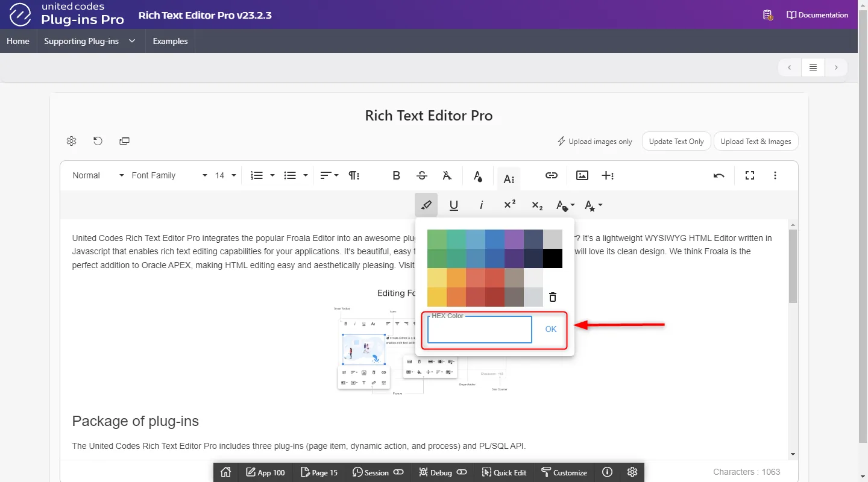
Task: Pick the black color swatch
Action: tap(553, 258)
